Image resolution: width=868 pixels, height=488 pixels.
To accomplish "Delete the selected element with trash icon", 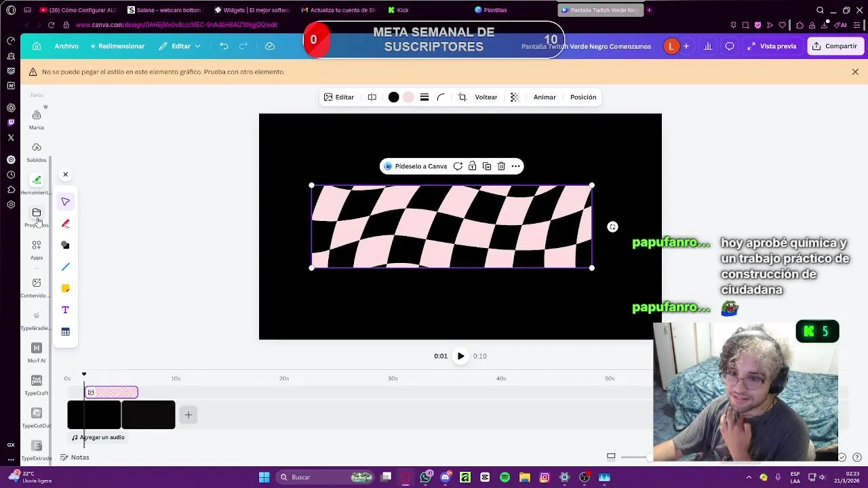I will tap(501, 166).
